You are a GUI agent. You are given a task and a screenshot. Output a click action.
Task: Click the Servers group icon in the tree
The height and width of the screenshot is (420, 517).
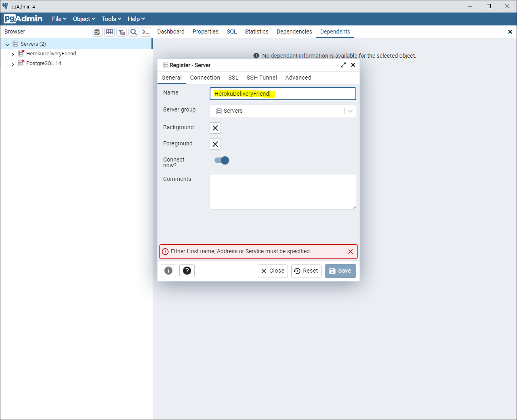coord(15,44)
